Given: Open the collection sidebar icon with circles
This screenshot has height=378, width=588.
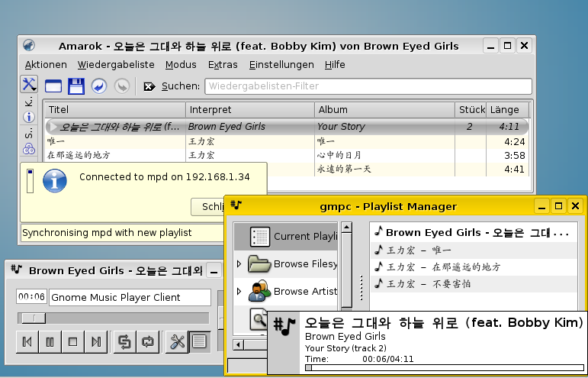Looking at the screenshot, I should (29, 149).
